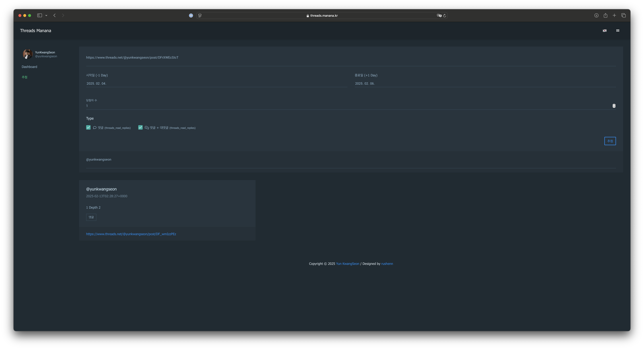
Task: Uncheck the 댓글 + 대댓글 checkbox
Action: click(140, 127)
